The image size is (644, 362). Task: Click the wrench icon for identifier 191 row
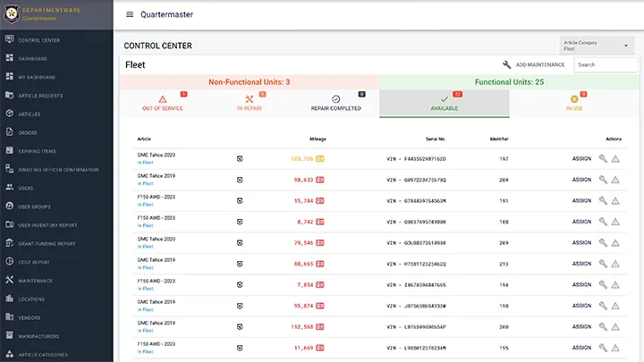603,201
